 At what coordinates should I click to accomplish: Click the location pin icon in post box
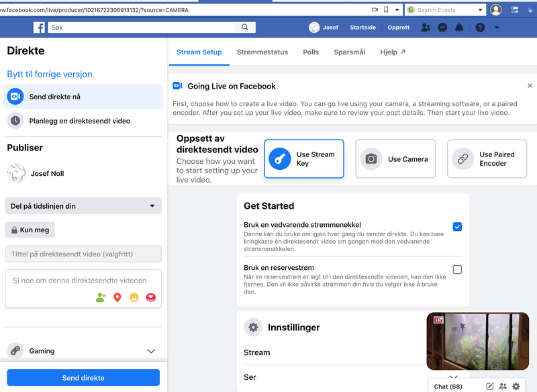pyautogui.click(x=117, y=297)
